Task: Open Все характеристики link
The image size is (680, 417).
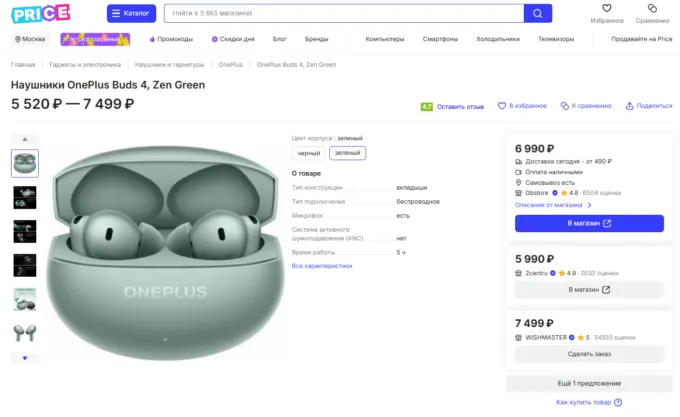Action: (322, 266)
